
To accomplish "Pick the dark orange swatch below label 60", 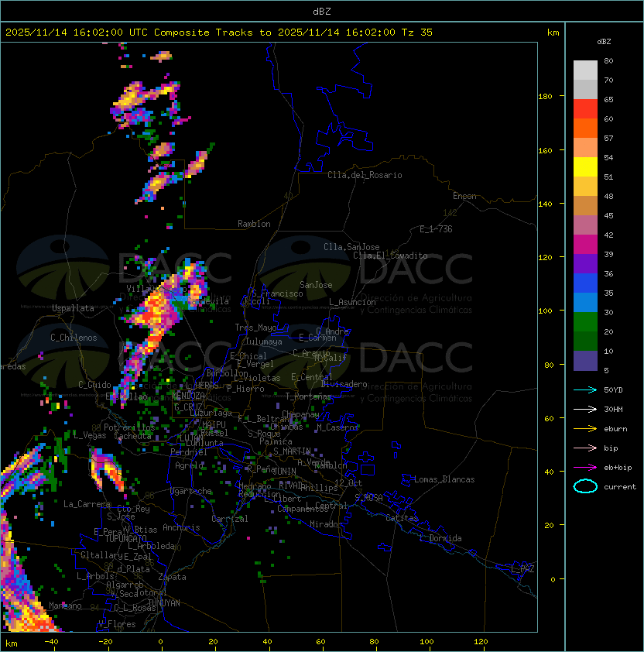I will pyautogui.click(x=585, y=128).
